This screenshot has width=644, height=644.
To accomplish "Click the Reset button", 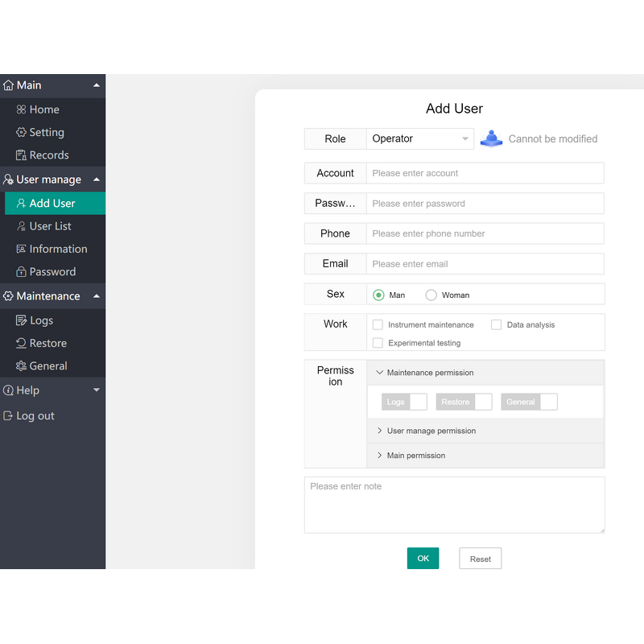I will [480, 559].
